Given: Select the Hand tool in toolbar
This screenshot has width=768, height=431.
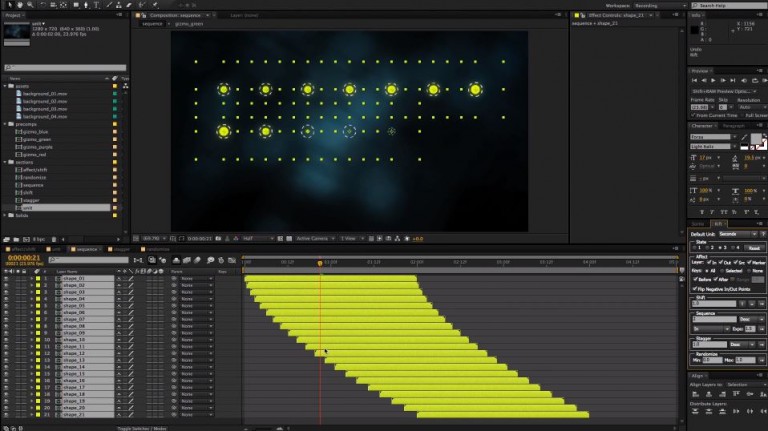Looking at the screenshot, I should (x=16, y=5).
